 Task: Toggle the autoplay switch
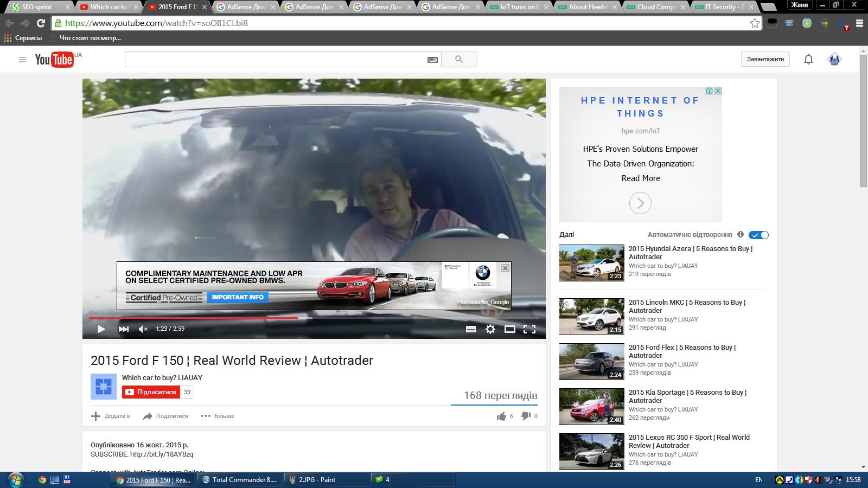tap(758, 235)
